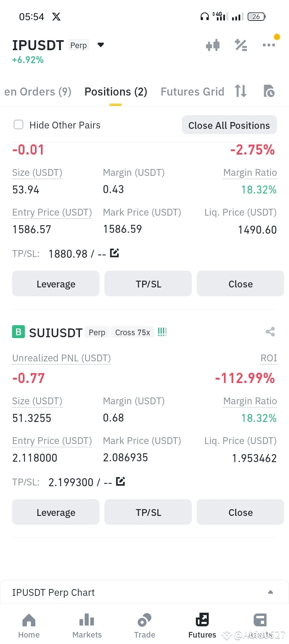Edit TP/SL 1880.98 pencil icon

click(x=114, y=253)
